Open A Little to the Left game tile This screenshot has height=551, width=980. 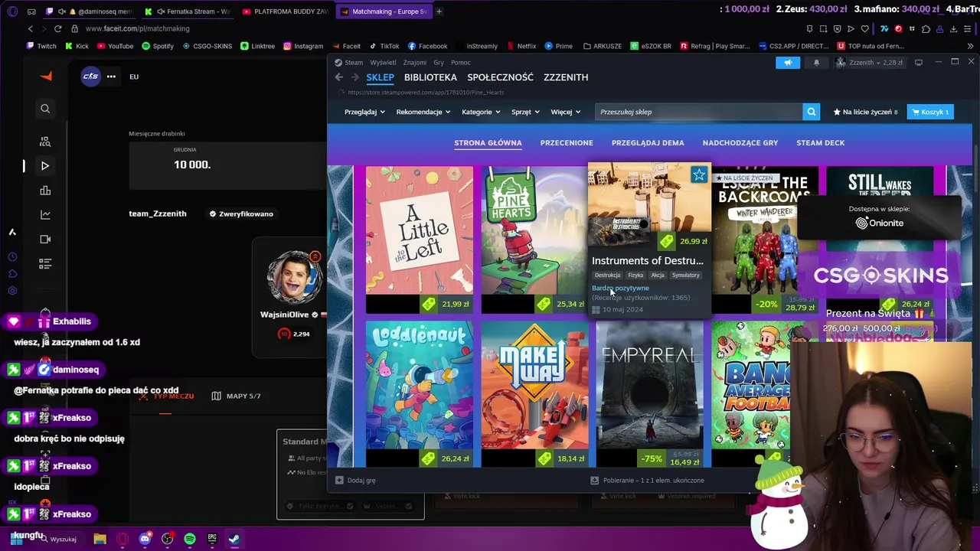[420, 240]
